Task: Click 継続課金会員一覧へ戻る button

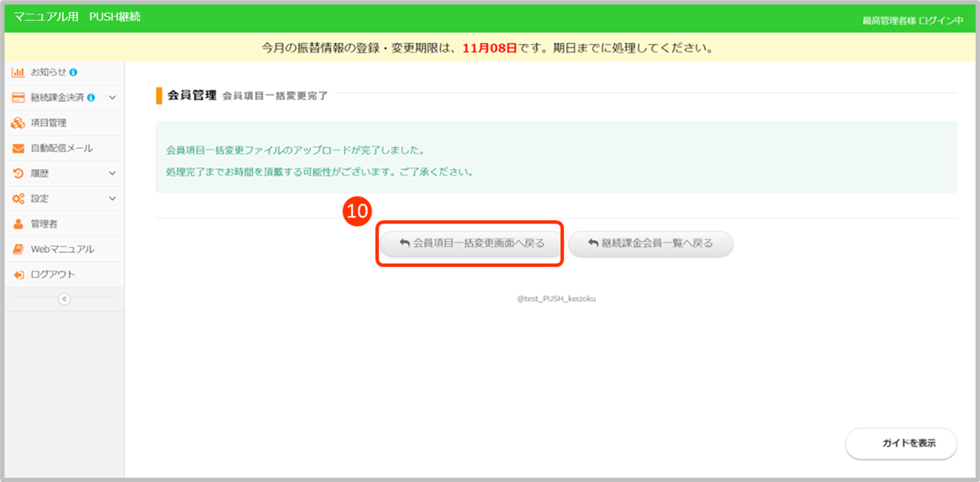Action: click(651, 243)
